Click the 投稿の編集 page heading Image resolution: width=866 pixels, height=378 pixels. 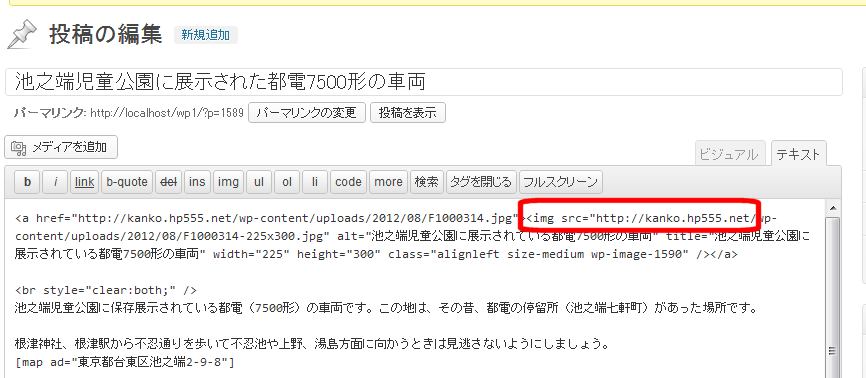tap(105, 35)
